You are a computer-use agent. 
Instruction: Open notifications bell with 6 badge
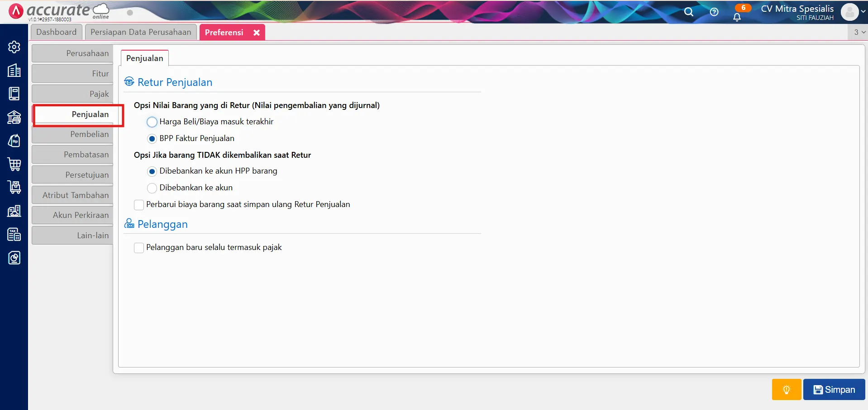[738, 16]
